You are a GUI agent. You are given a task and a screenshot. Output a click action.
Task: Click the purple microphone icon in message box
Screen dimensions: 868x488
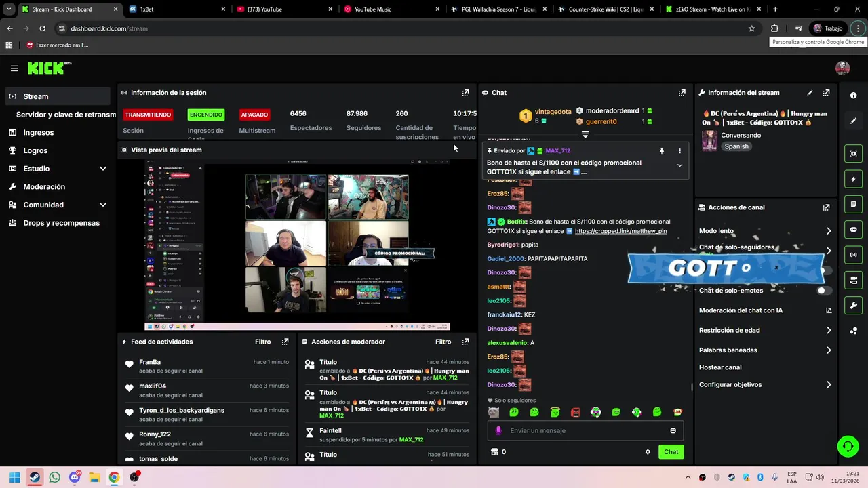click(x=498, y=430)
